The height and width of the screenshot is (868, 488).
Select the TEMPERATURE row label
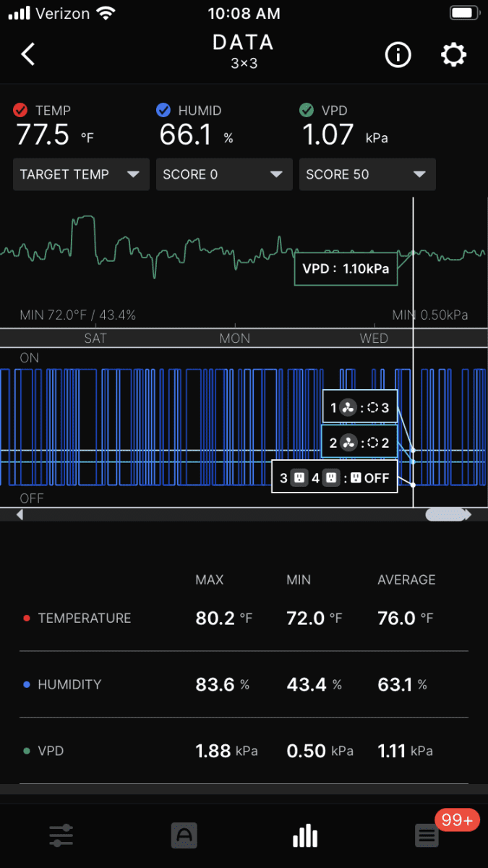coord(85,618)
